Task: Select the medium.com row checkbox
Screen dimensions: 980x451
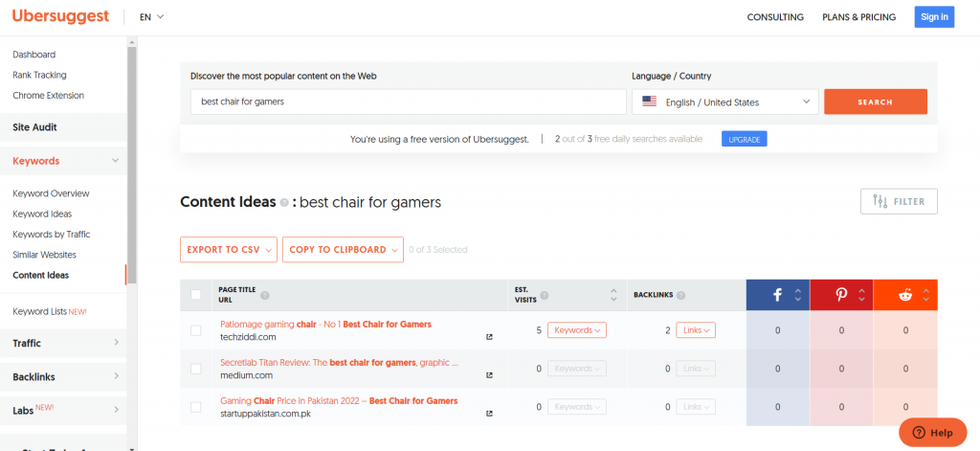Action: coord(195,369)
